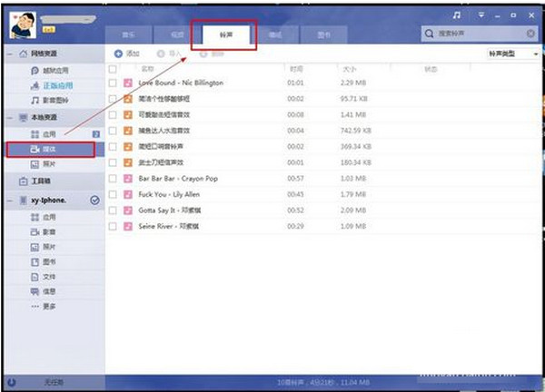545x392 pixels.
Task: Click the blue plus 添加 icon
Action: coord(118,54)
